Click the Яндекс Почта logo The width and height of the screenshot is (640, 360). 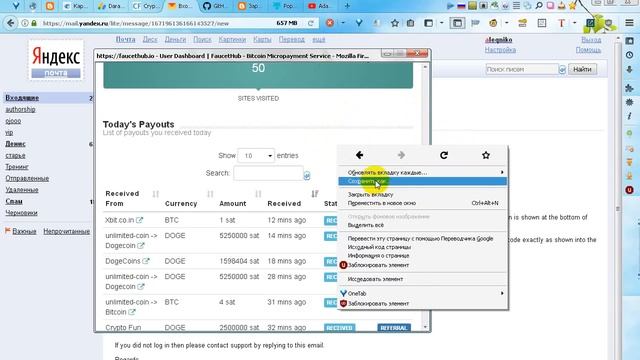[56, 60]
